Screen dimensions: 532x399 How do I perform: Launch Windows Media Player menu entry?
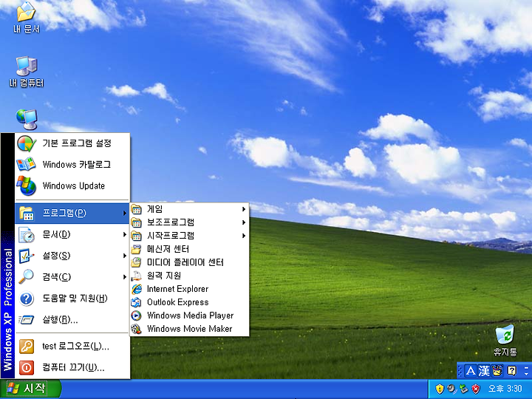click(189, 316)
